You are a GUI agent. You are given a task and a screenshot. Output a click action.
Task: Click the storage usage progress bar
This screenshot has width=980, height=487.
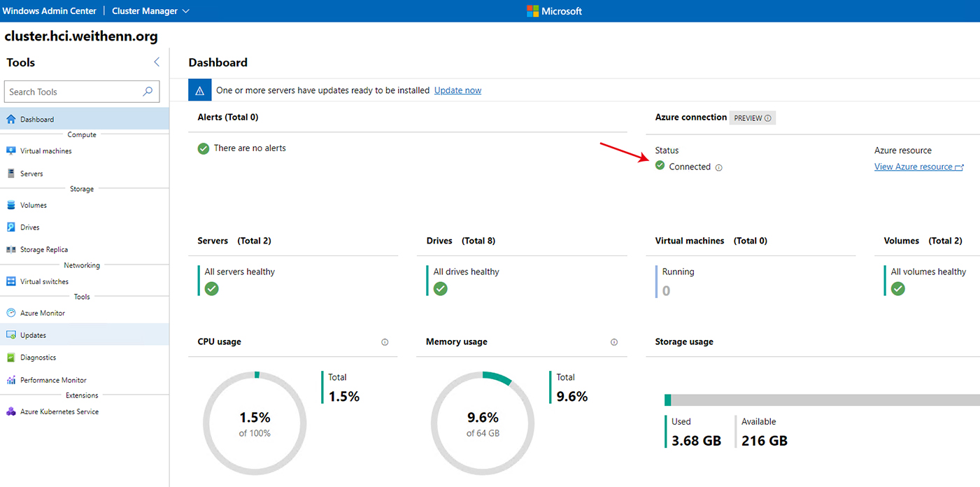tap(822, 400)
